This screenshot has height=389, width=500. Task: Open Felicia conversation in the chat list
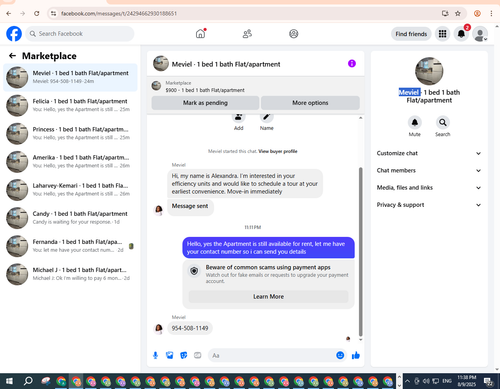point(70,105)
